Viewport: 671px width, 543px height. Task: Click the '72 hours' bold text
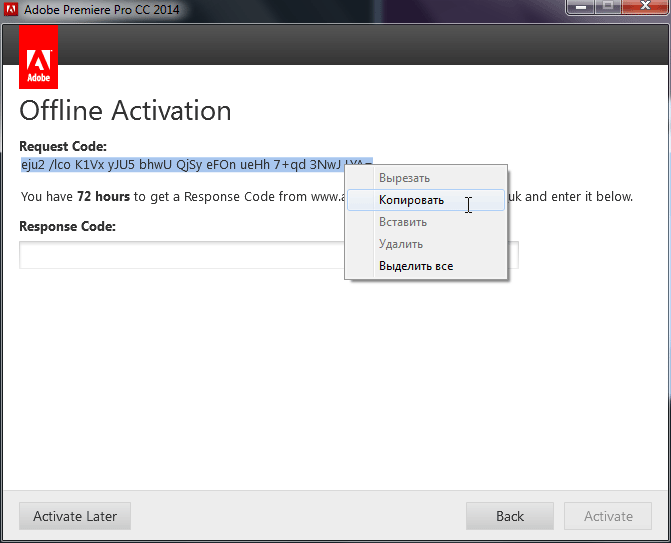[x=104, y=196]
